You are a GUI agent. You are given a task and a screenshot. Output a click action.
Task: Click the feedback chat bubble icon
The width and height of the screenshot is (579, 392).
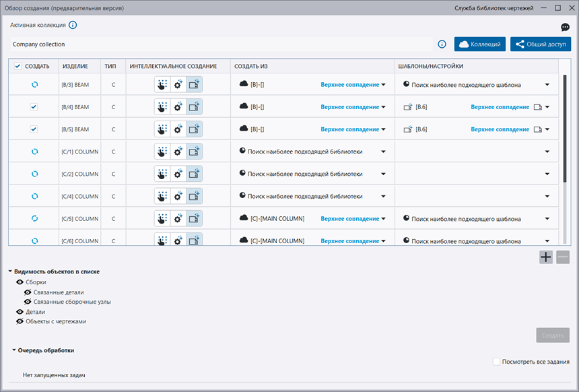[x=565, y=27]
